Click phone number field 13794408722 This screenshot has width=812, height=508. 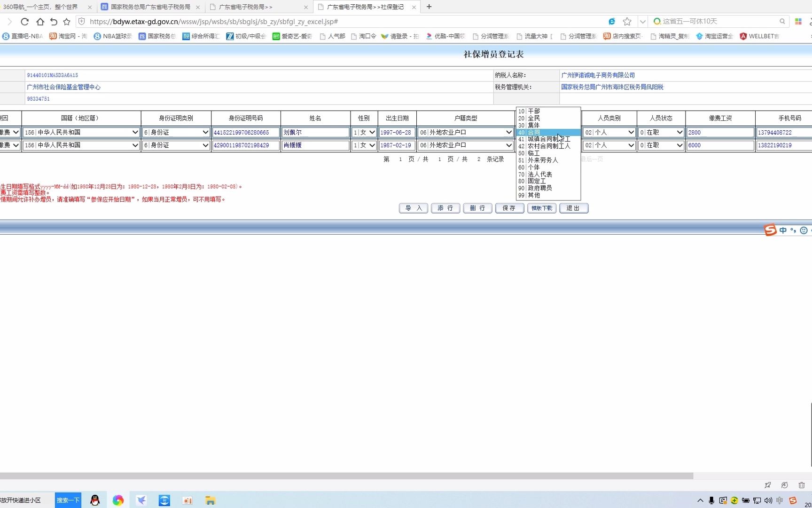point(784,133)
